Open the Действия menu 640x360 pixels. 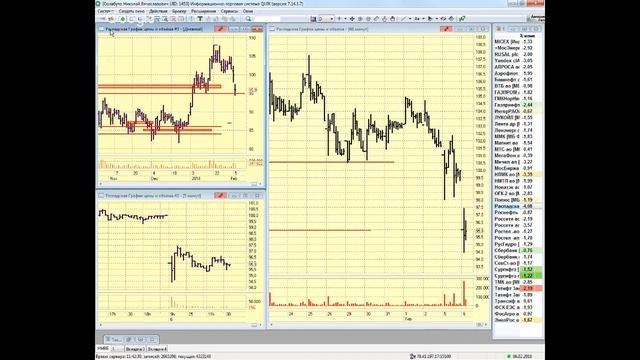[x=158, y=11]
